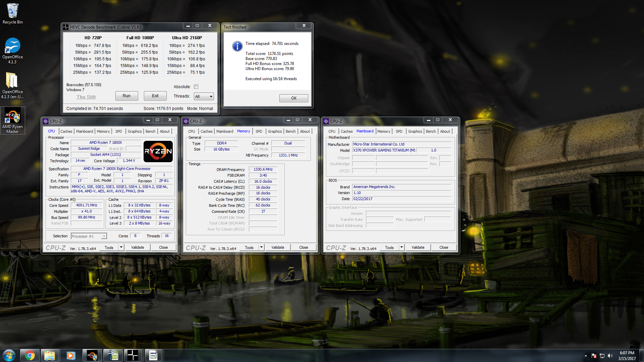Click the X370 XPOWER GAMING TITANIUM model field
This screenshot has height=362, width=644.
click(x=384, y=150)
